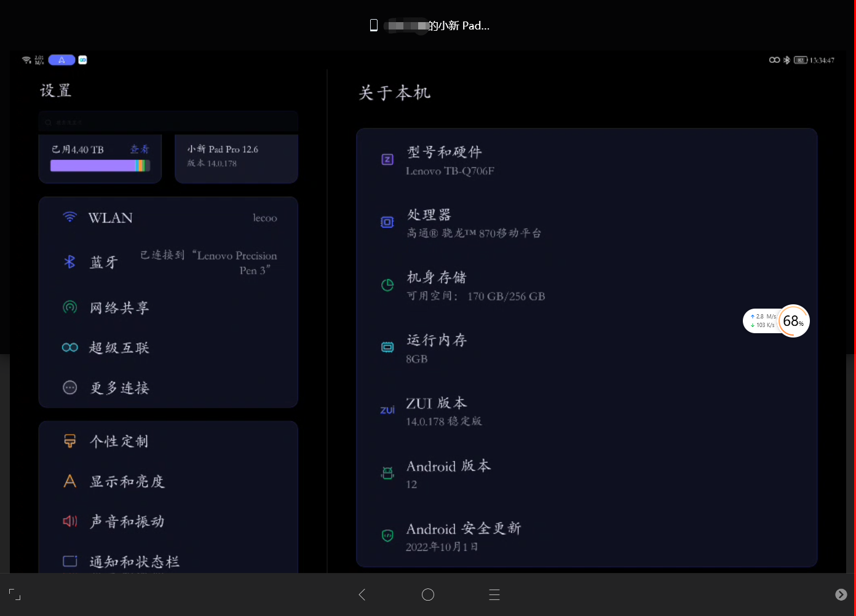
Task: Click the Android 版本 robot icon
Action: point(387,473)
